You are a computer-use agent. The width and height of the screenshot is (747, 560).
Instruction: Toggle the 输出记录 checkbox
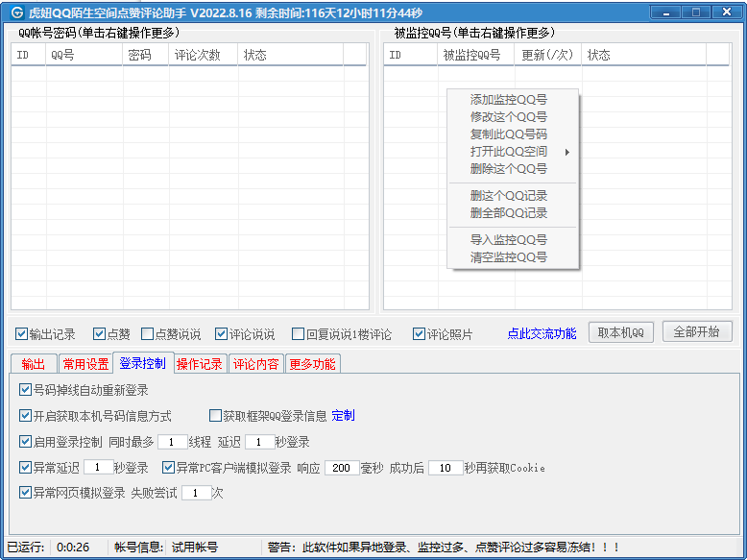pyautogui.click(x=21, y=334)
